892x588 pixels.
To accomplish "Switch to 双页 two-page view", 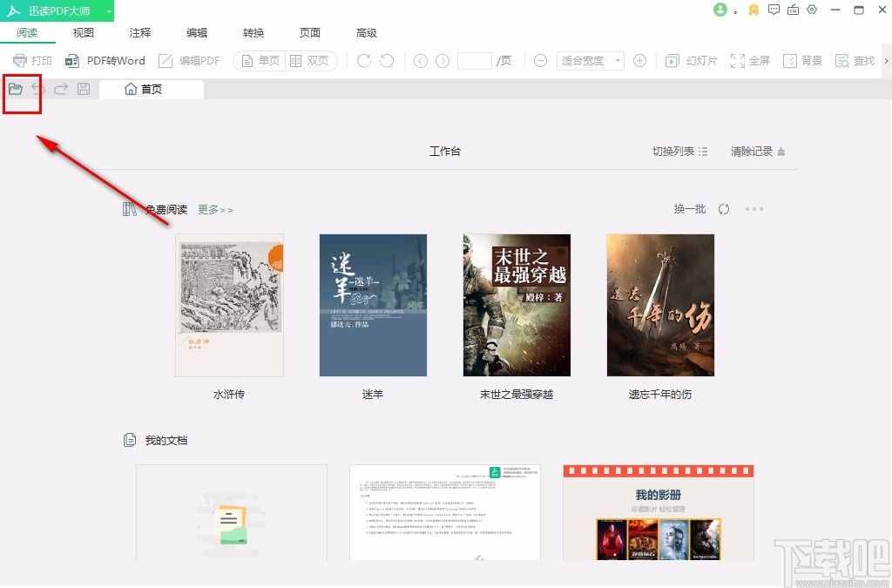I will 308,60.
